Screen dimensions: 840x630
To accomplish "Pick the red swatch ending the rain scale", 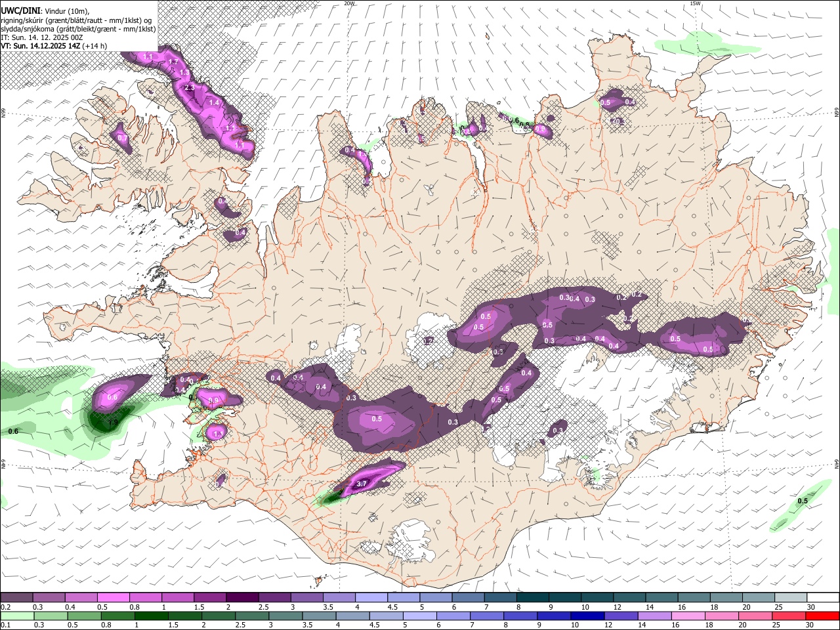I will [x=823, y=616].
